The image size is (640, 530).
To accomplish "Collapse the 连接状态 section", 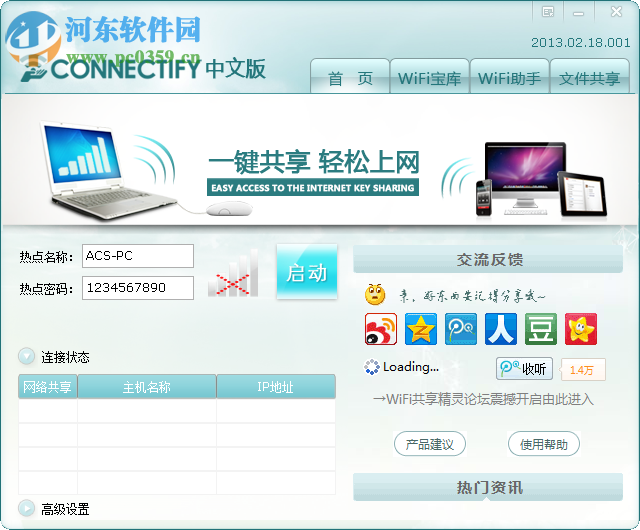I will 27,356.
